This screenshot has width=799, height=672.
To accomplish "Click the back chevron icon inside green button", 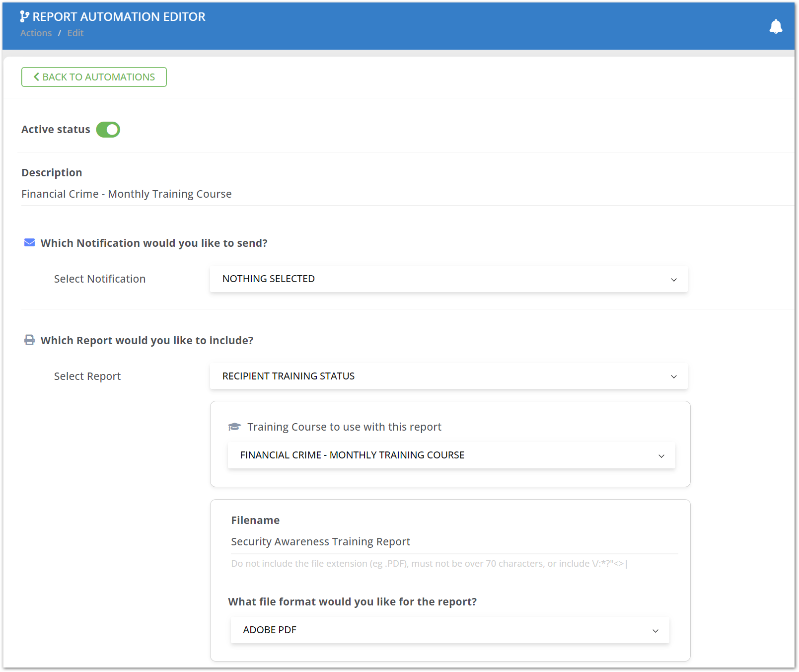I will pyautogui.click(x=35, y=76).
